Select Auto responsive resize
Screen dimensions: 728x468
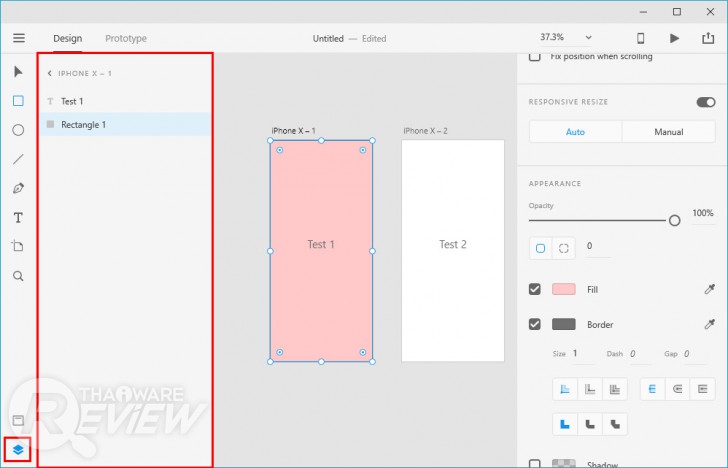pos(575,132)
